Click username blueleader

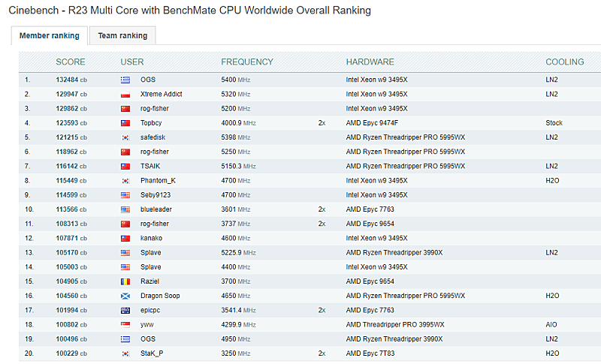156,209
